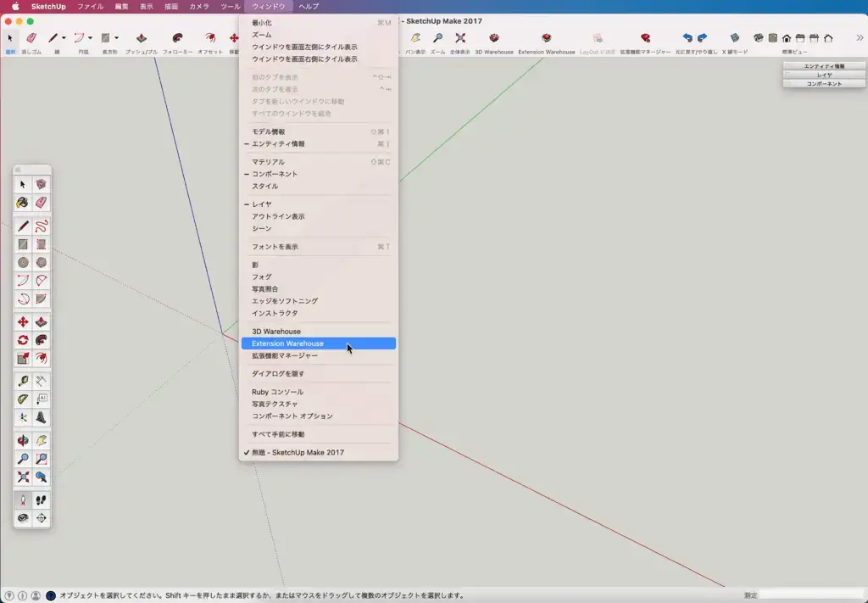The width and height of the screenshot is (868, 603).
Task: Open Arc tool dropdown arrow
Action: click(x=90, y=38)
